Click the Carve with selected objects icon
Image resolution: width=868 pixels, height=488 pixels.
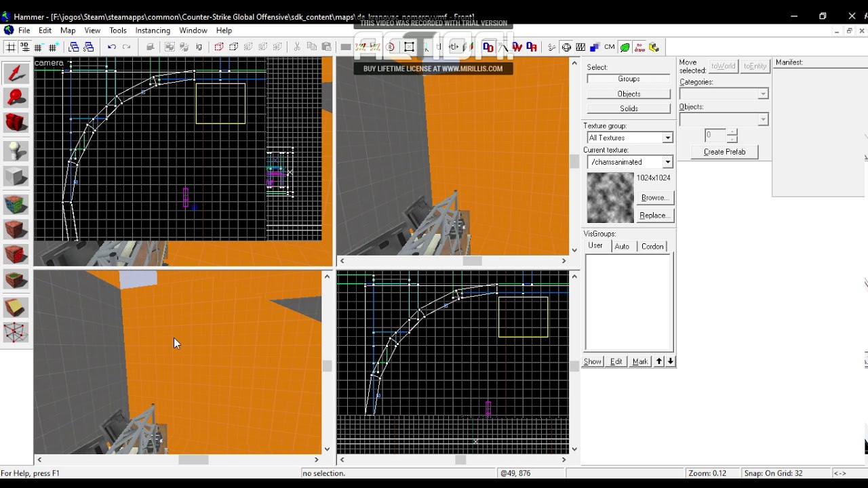coord(151,47)
